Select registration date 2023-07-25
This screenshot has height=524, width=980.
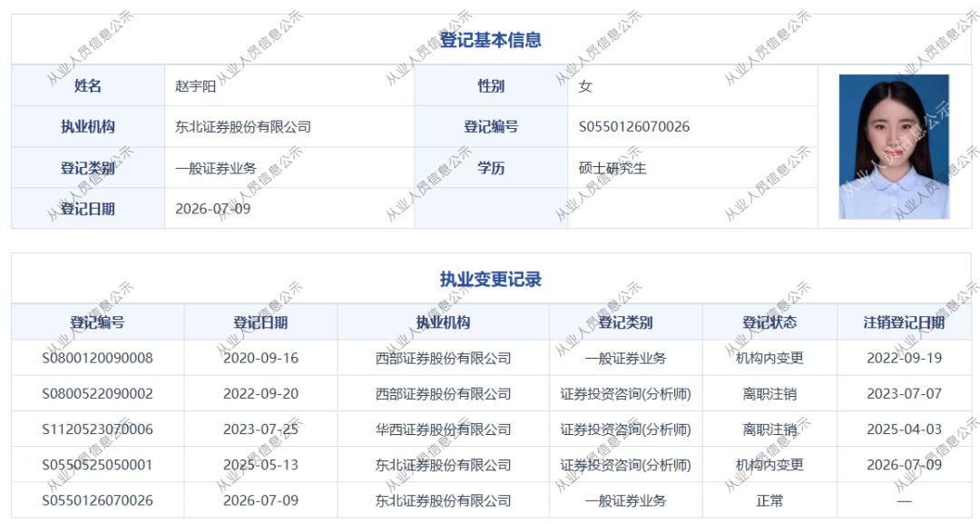[260, 430]
